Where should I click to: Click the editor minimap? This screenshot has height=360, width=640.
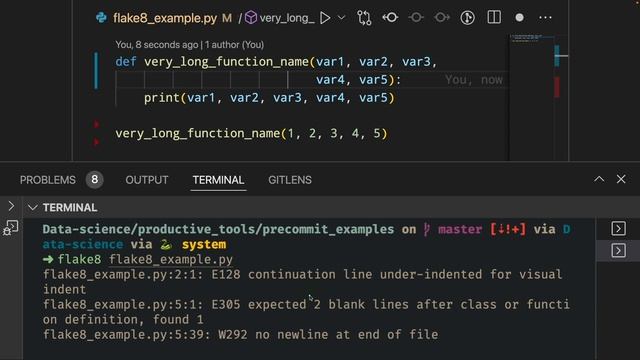[531, 97]
